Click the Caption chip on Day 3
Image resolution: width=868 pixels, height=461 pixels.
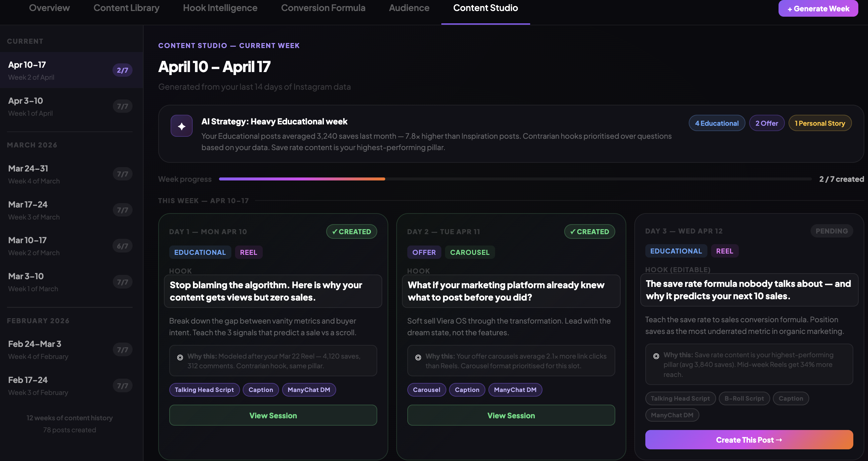click(x=791, y=398)
